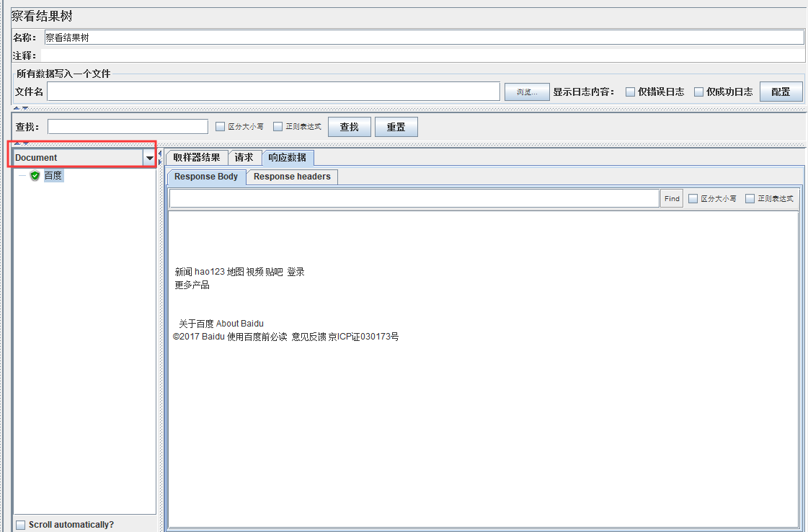Enable the 仅成功日志 checkbox

coord(698,91)
